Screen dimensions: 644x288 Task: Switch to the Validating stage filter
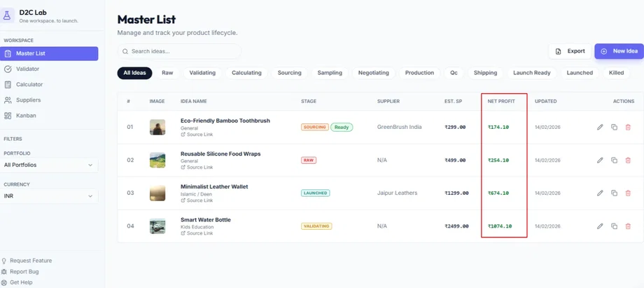tap(202, 73)
